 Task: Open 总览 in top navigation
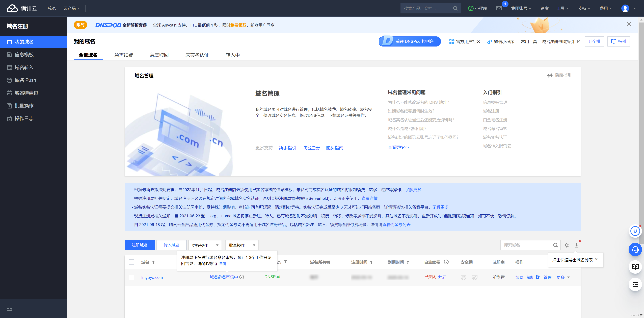tap(51, 8)
